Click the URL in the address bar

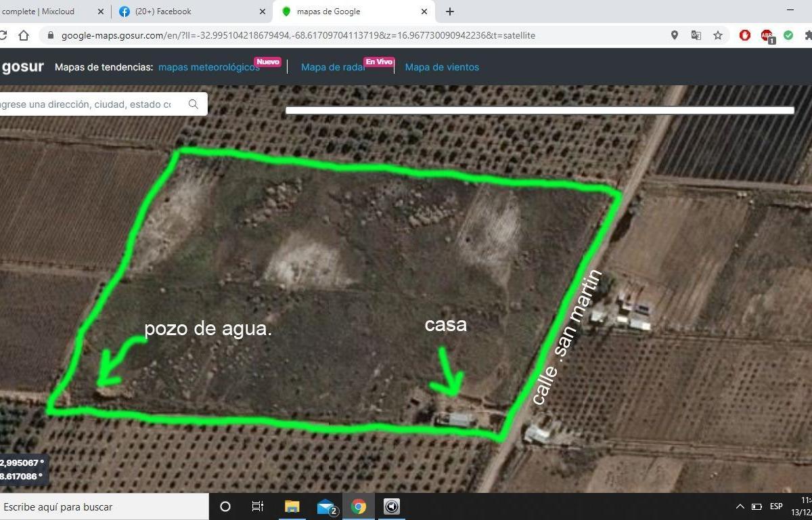coord(298,35)
